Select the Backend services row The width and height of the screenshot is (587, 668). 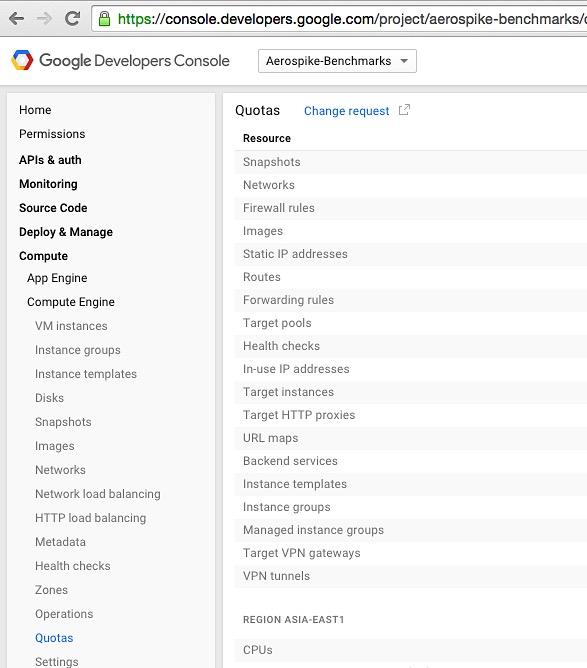[411, 461]
